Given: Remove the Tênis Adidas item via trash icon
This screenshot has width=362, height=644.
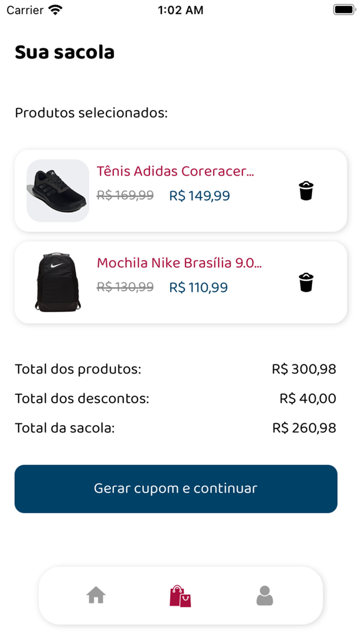Looking at the screenshot, I should pyautogui.click(x=306, y=191).
